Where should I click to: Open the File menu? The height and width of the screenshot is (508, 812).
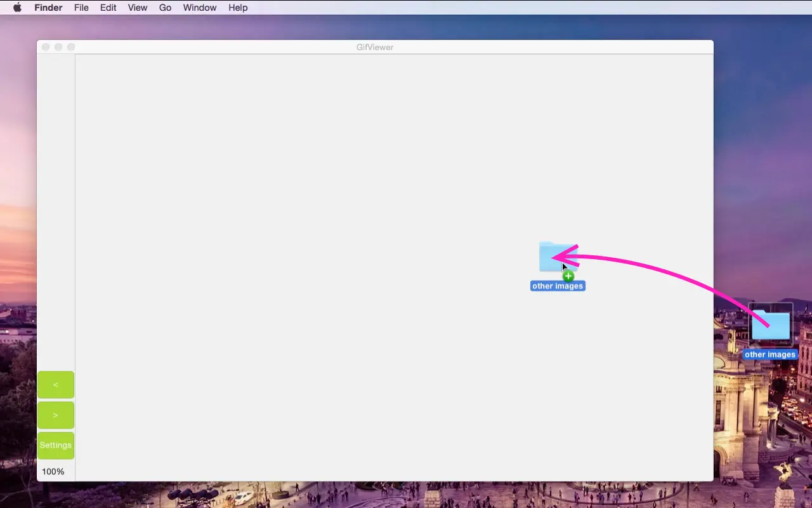pyautogui.click(x=81, y=7)
